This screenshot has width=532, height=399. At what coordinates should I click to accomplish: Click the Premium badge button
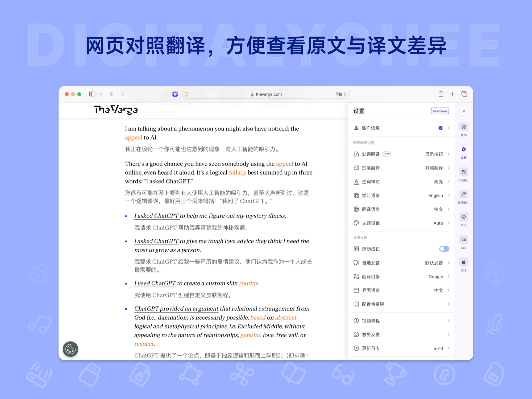click(x=440, y=111)
